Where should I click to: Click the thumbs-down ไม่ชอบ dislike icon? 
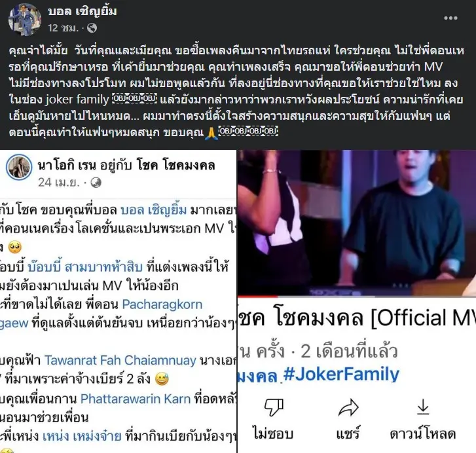pos(274,407)
